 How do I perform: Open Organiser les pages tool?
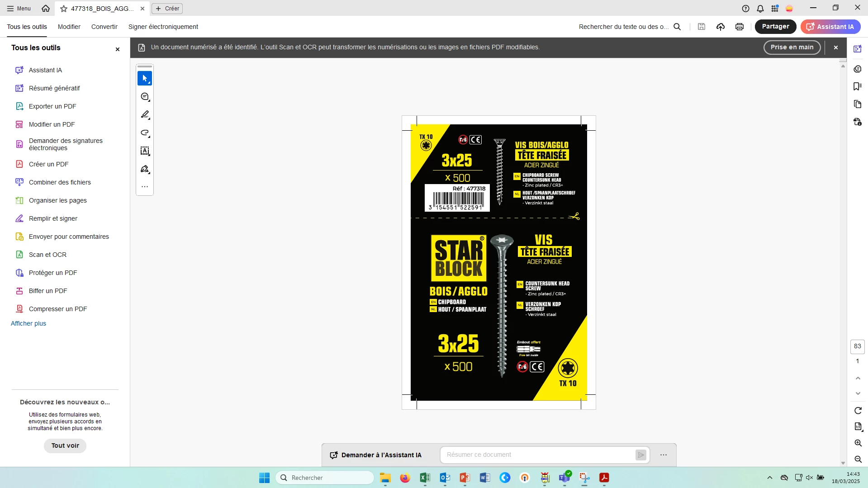tap(58, 200)
